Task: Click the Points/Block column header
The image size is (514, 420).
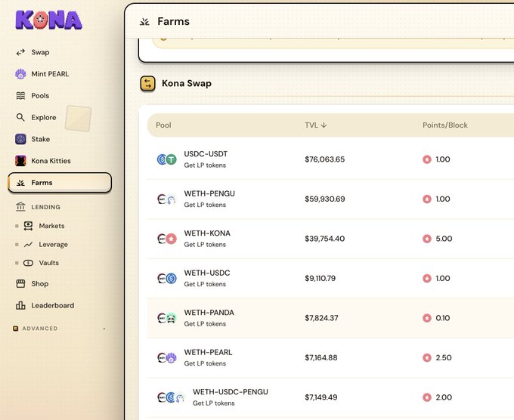Action: (445, 125)
